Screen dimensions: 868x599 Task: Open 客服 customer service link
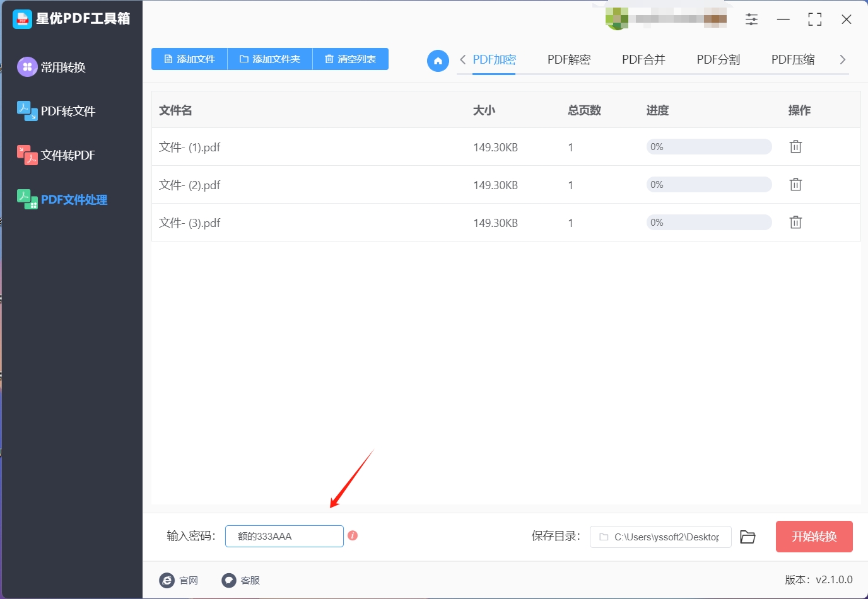(x=241, y=580)
